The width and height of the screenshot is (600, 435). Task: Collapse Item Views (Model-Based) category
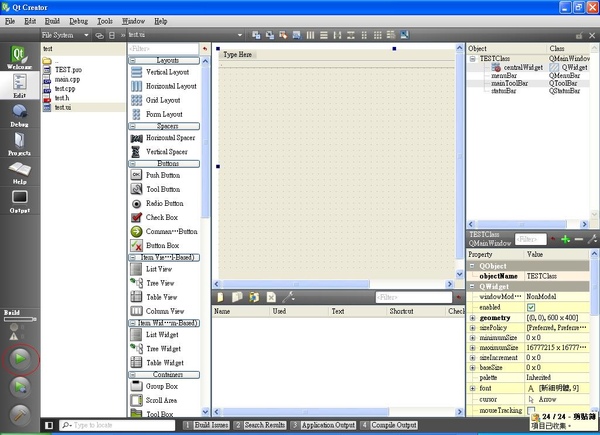pos(132,257)
